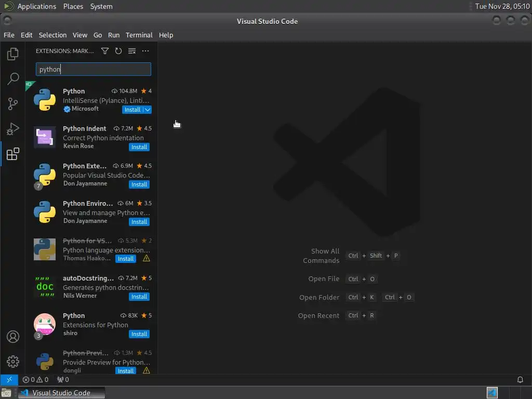Click 'EXTENSIONS: MARK...' panel title
532x399 pixels.
65,51
